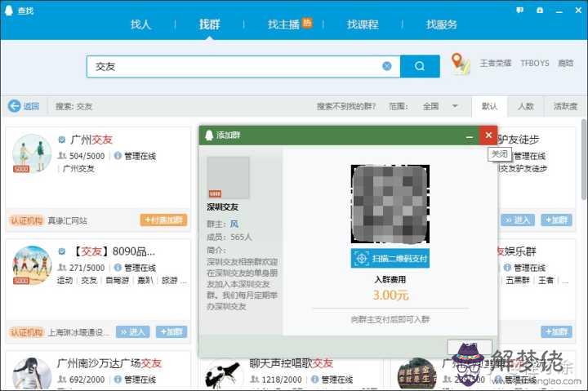
Task: Open the 找主播 tab
Action: tap(284, 24)
